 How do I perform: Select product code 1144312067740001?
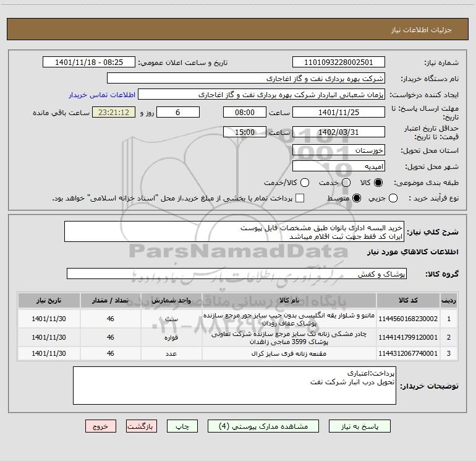pyautogui.click(x=408, y=353)
